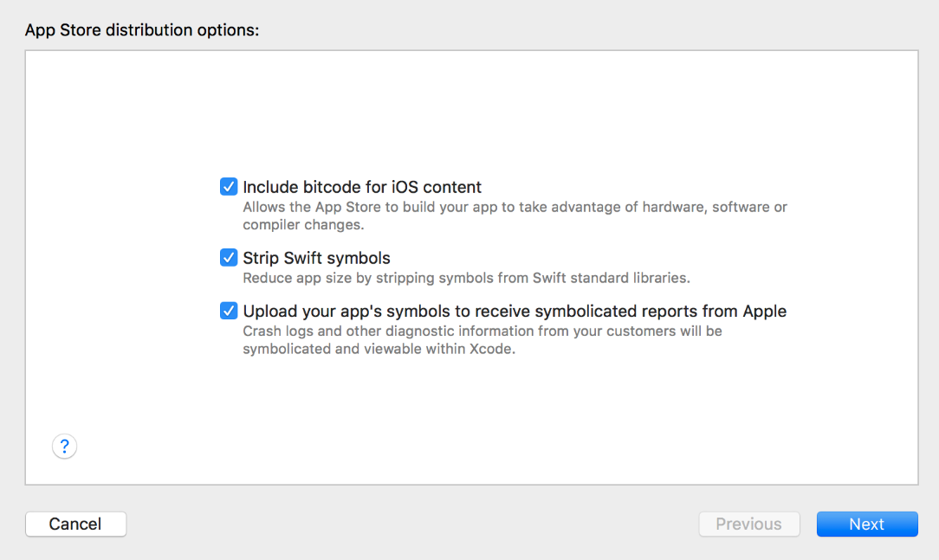Click the "compiler changes." text line
This screenshot has height=560, width=939.
pyautogui.click(x=303, y=225)
